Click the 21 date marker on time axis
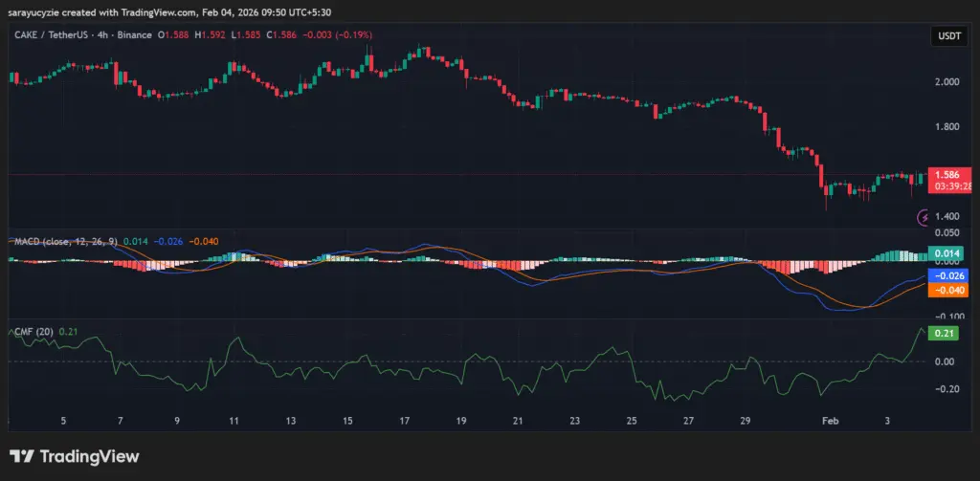 click(518, 420)
